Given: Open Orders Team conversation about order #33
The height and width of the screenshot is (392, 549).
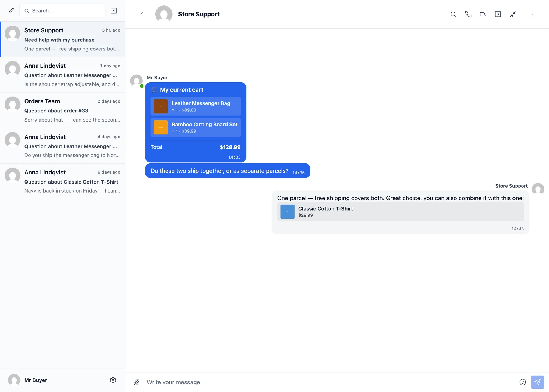Looking at the screenshot, I should click(x=63, y=110).
